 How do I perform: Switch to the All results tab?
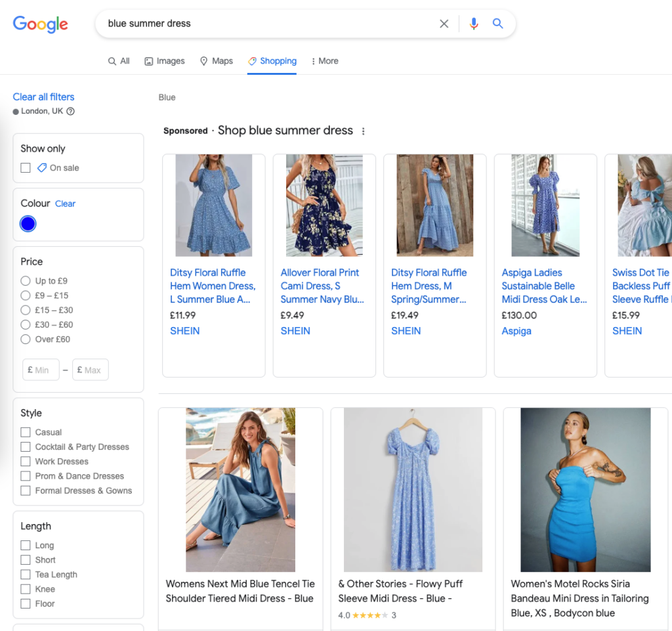[x=119, y=61]
